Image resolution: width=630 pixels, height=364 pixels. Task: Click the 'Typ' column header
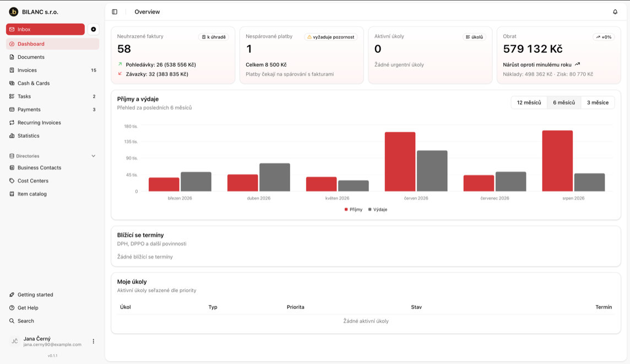coord(213,307)
